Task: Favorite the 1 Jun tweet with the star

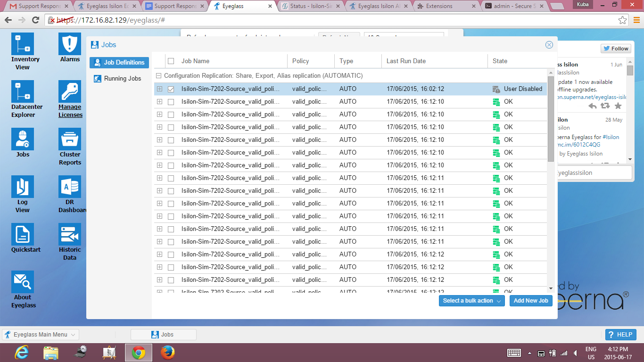Action: [x=618, y=106]
